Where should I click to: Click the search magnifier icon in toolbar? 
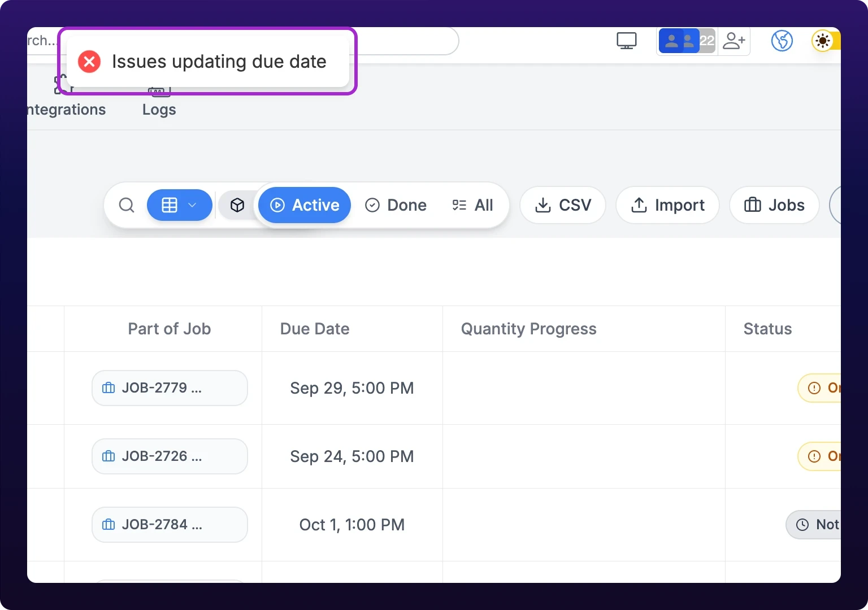[x=127, y=205]
